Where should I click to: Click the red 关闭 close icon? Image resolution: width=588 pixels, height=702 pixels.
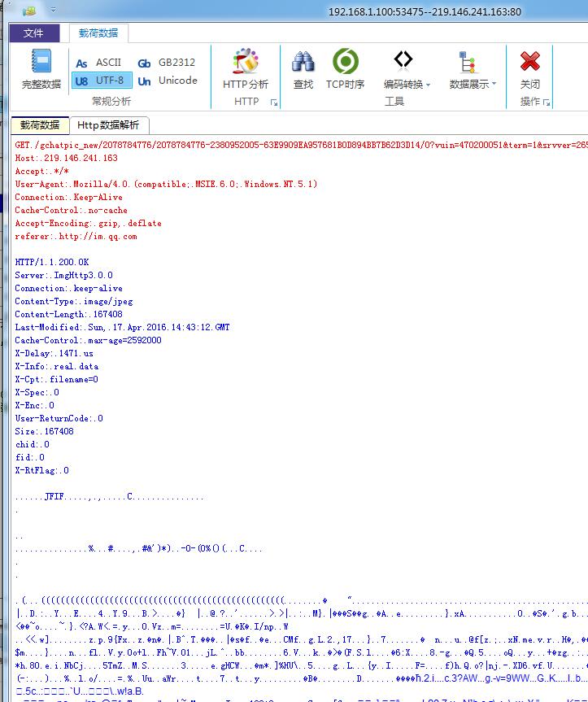pyautogui.click(x=529, y=61)
